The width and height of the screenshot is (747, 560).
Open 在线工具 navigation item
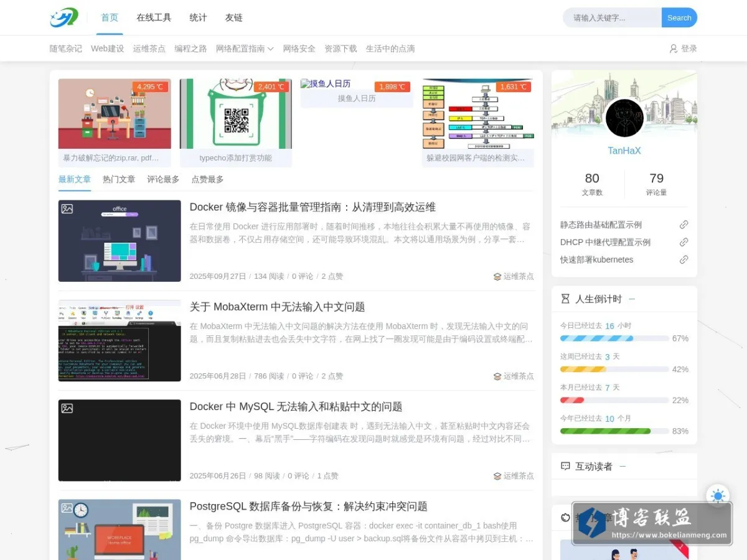(x=154, y=17)
